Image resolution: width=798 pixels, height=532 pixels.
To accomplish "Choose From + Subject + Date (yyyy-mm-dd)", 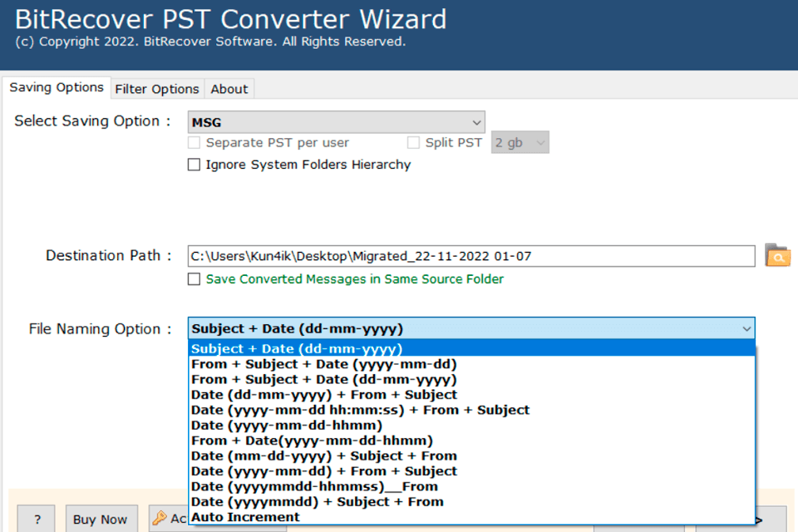I will click(x=471, y=364).
